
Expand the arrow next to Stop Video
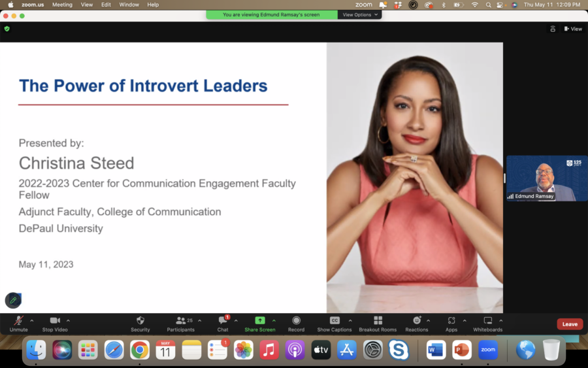tap(69, 320)
